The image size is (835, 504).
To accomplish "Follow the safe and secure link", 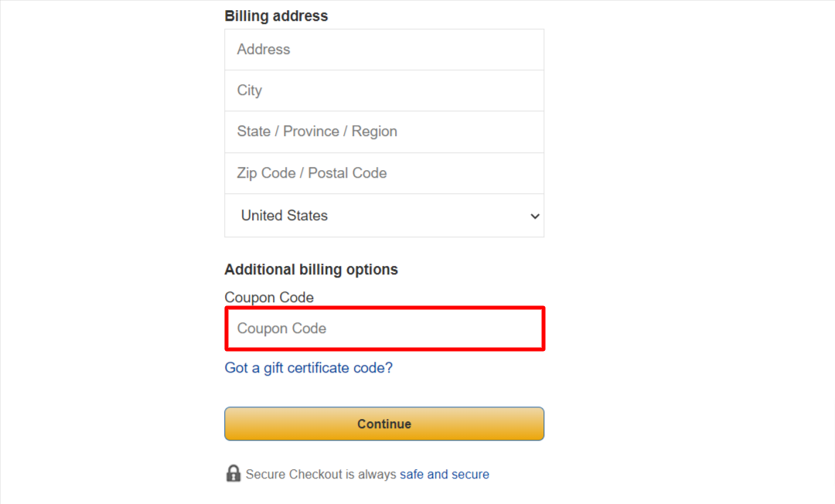I will pos(444,474).
